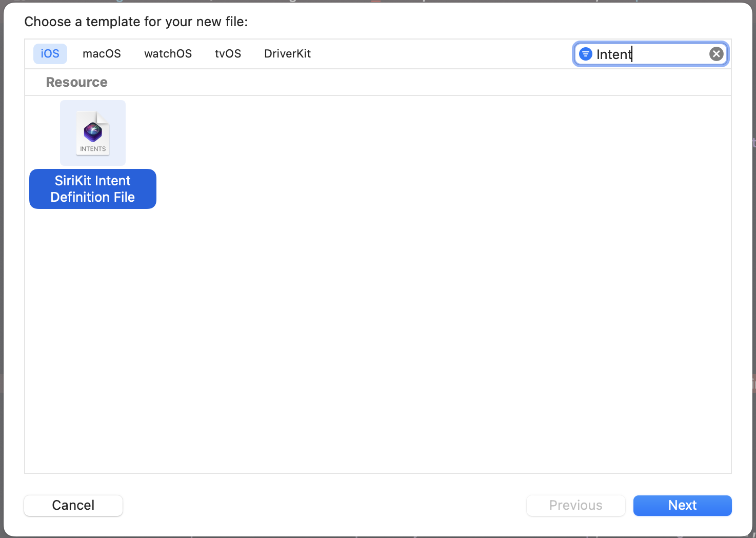Open the watchOS templates tab

168,53
